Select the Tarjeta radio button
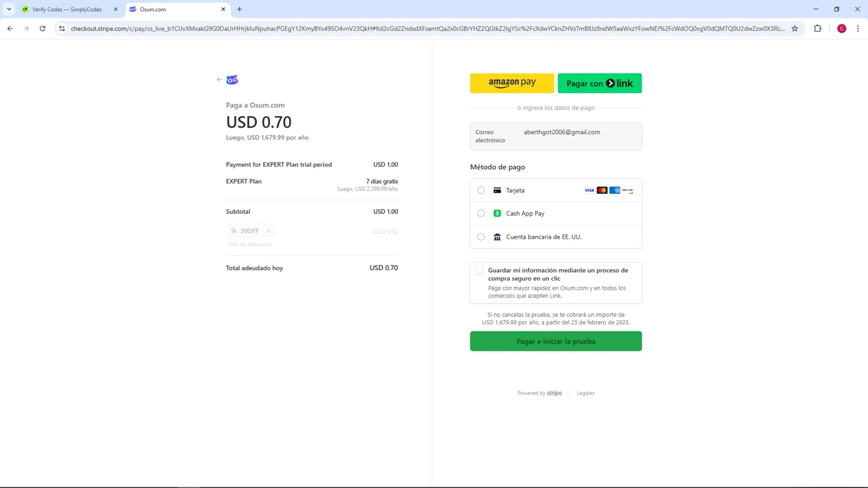The width and height of the screenshot is (868, 488). point(481,190)
